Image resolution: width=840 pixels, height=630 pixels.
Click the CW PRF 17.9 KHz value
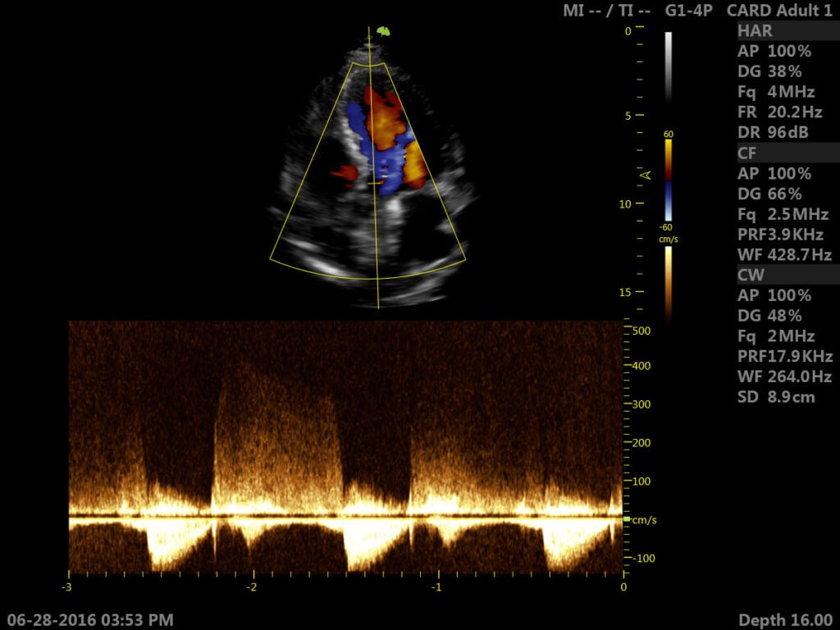click(785, 356)
